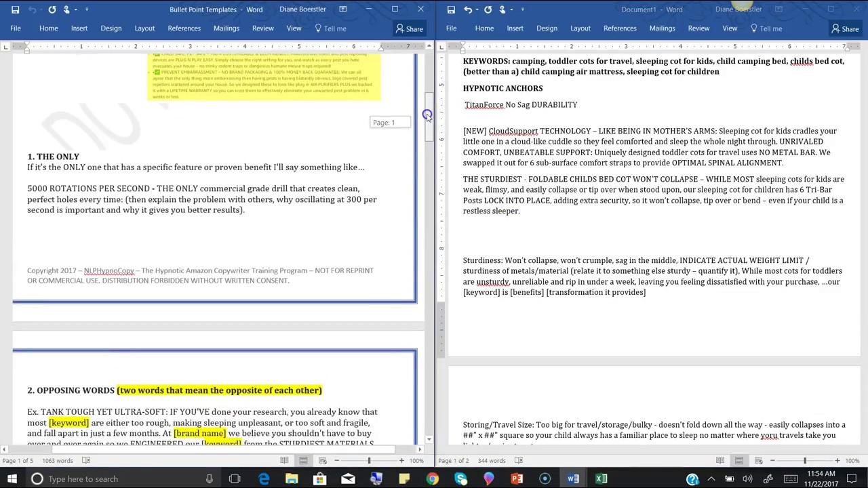This screenshot has height=488, width=868.
Task: Expand Quick Access Toolbar options in left Word window
Action: (87, 9)
